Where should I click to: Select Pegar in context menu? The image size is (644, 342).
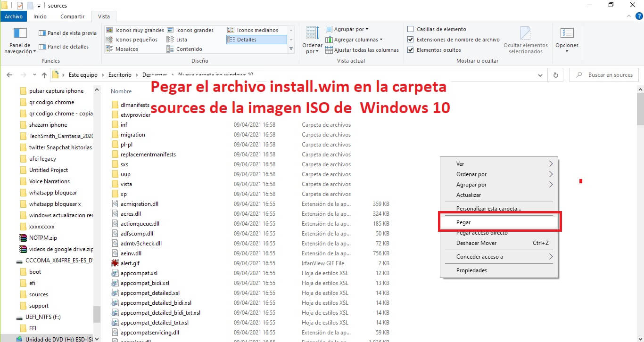tap(499, 222)
